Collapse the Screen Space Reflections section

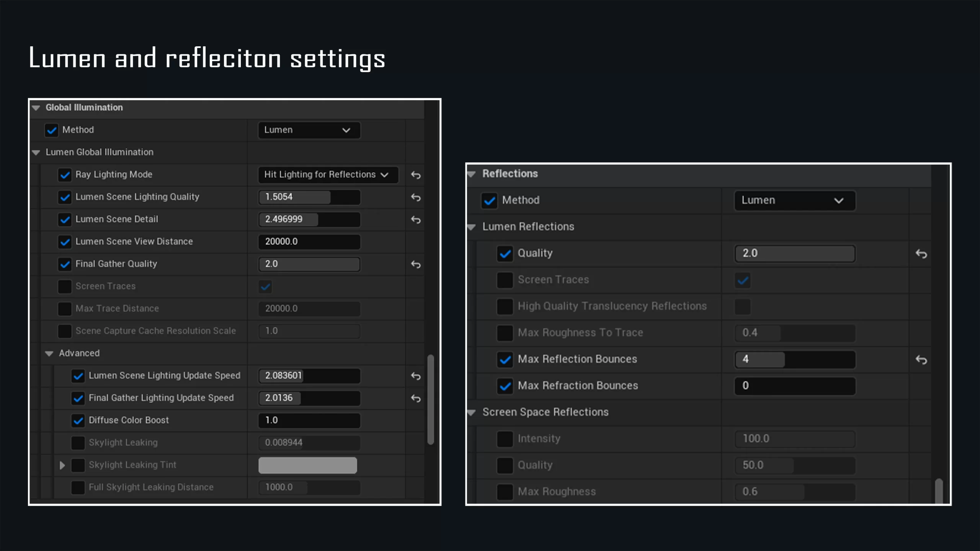471,412
